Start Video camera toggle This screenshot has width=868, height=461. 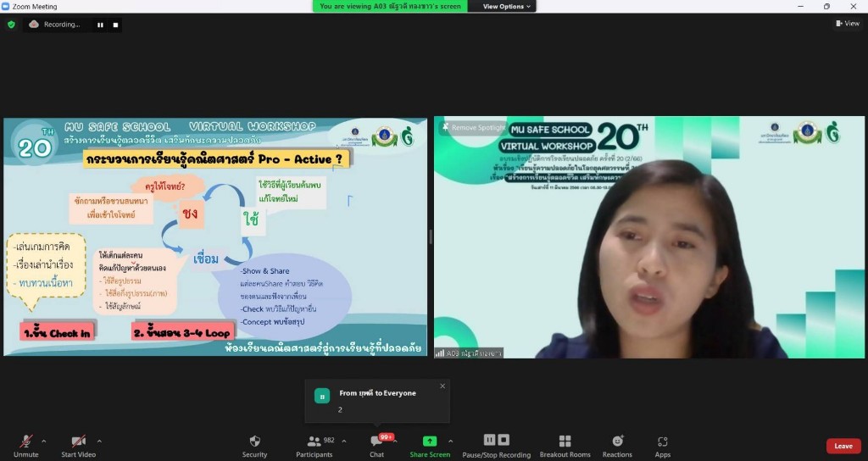(78, 446)
